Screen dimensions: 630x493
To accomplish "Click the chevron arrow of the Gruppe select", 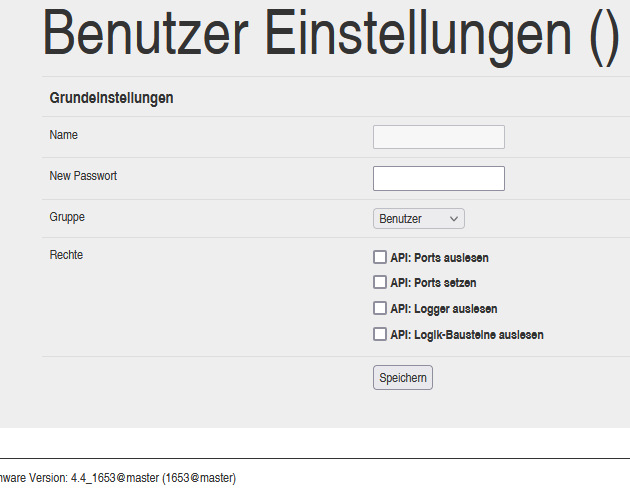I will click(x=454, y=218).
